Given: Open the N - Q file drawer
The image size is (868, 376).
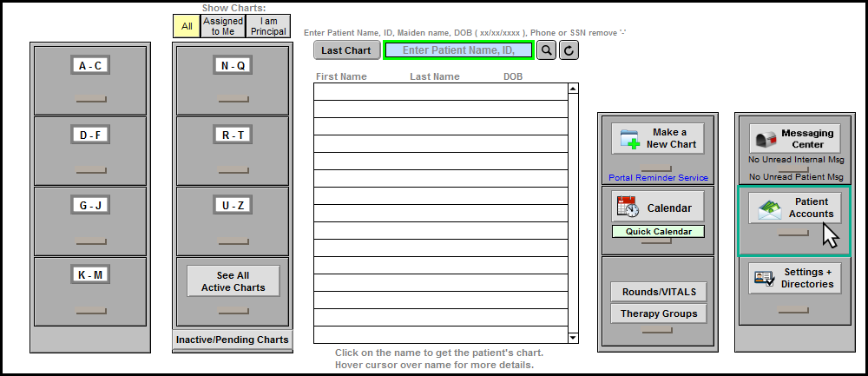Looking at the screenshot, I should pyautogui.click(x=233, y=65).
